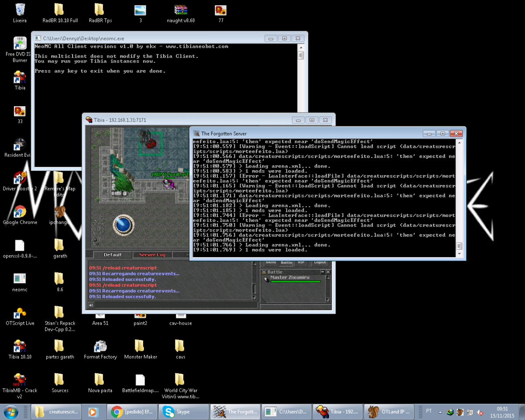Screen dimensions: 525x420
Task: Open the Skills panel button
Action: coord(271,262)
